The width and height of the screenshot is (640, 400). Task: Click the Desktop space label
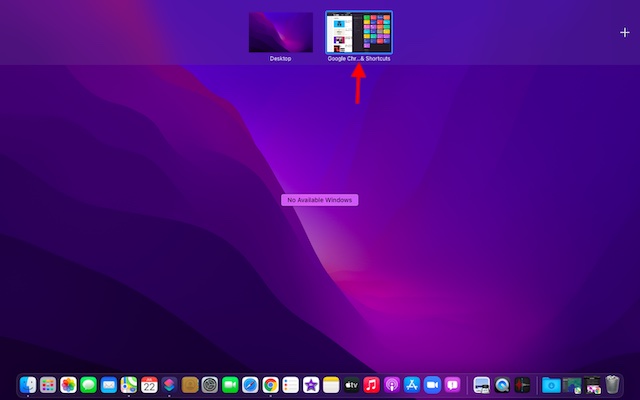(280, 58)
